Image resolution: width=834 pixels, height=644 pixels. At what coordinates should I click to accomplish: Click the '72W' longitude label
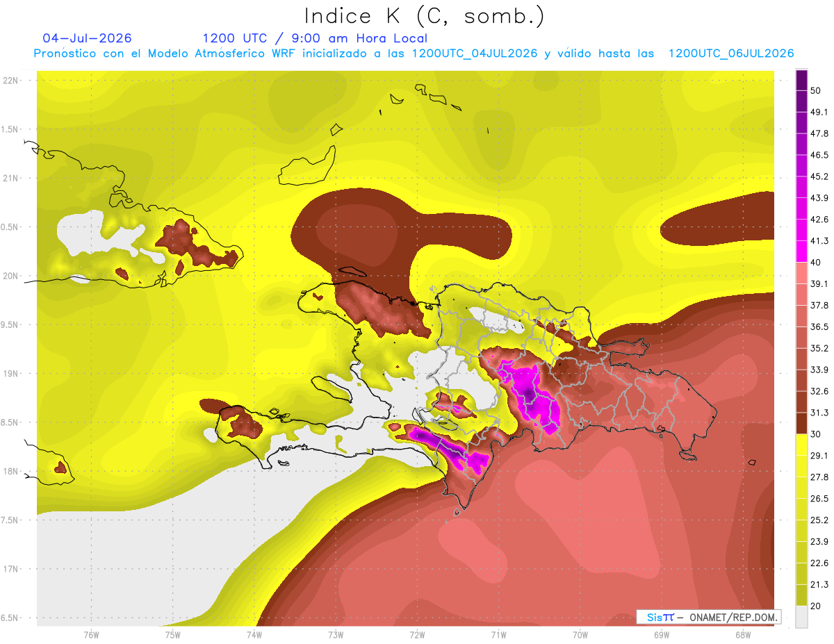pyautogui.click(x=417, y=634)
